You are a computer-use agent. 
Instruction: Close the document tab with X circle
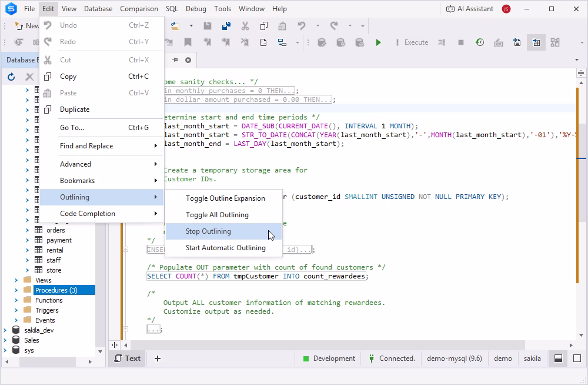188,60
